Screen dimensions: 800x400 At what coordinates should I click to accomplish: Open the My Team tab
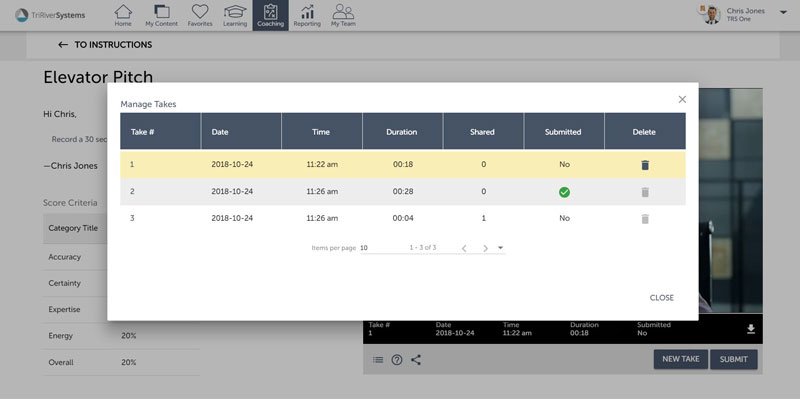click(343, 15)
